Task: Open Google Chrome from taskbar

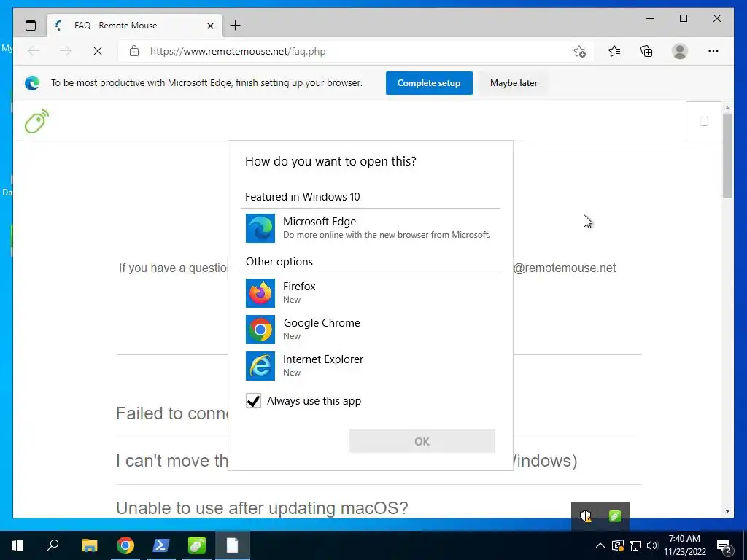Action: [125, 545]
